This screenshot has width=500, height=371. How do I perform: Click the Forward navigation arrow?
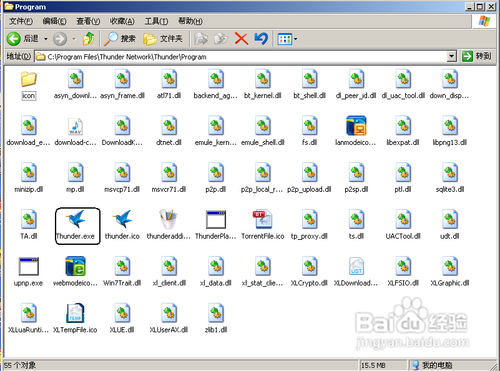[x=60, y=39]
